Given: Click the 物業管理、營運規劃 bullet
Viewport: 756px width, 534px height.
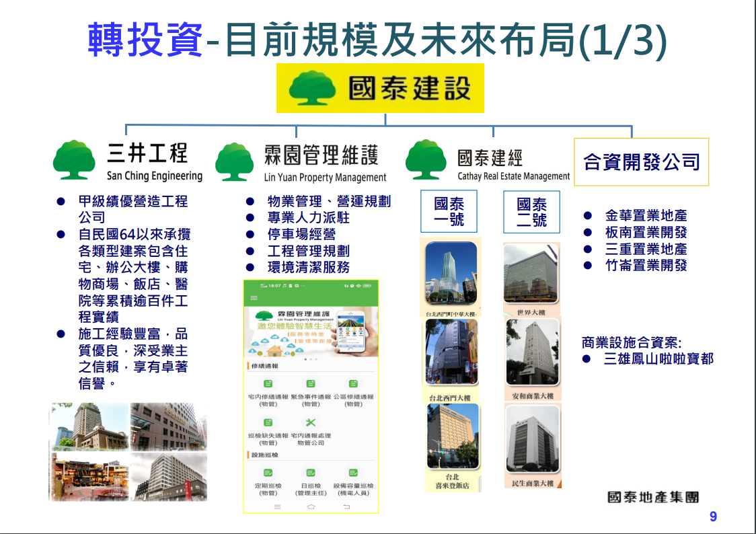Looking at the screenshot, I should 330,201.
